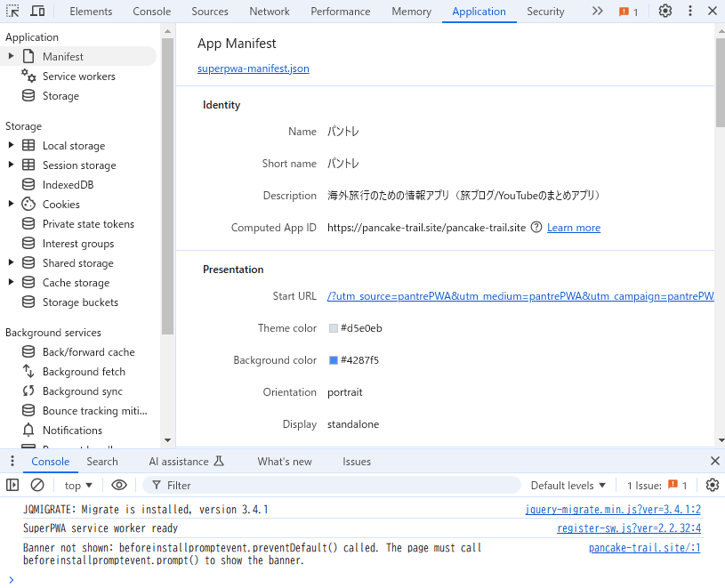Viewport: 725px width, 588px height.
Task: Open the What's new drawer tab
Action: click(x=285, y=462)
